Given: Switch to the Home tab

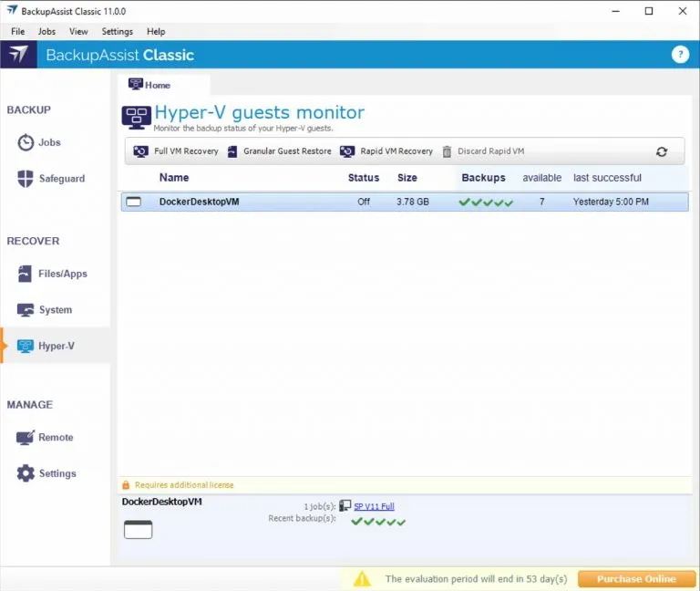Looking at the screenshot, I should [164, 85].
